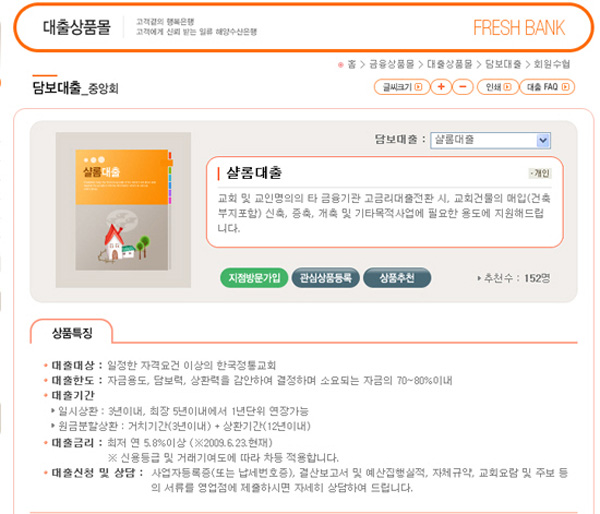Click 관심상품등록 button
The image size is (600, 514).
[325, 277]
